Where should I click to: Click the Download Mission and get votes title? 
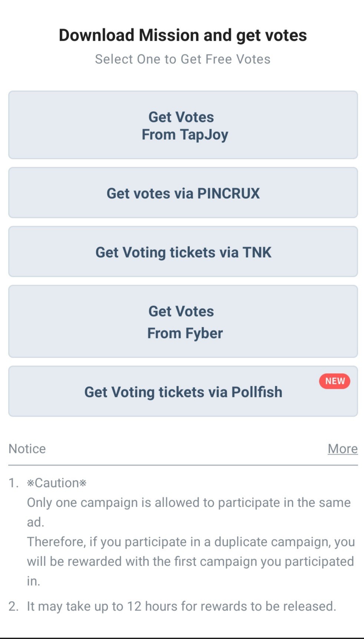coord(183,35)
